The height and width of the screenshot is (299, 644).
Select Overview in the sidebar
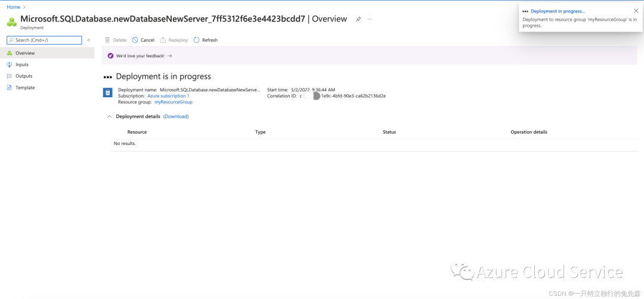coord(47,53)
